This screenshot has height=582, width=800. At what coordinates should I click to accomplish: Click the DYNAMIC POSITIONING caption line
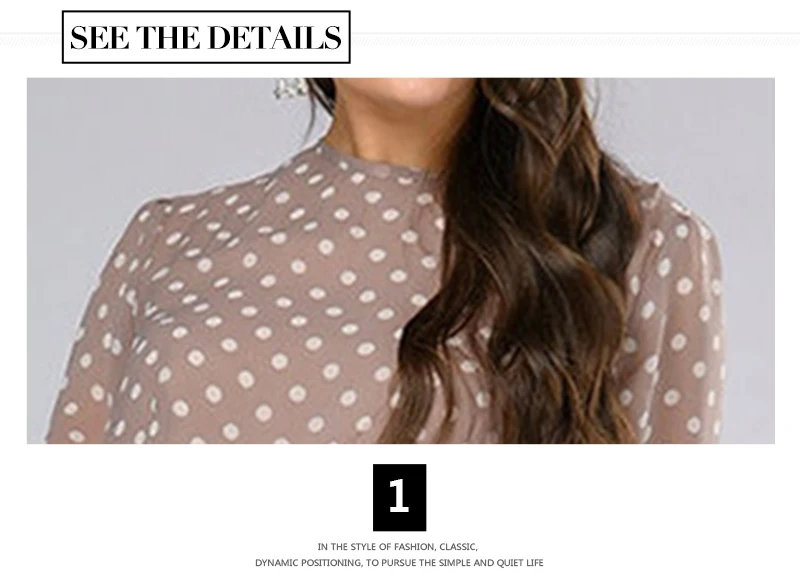399,563
